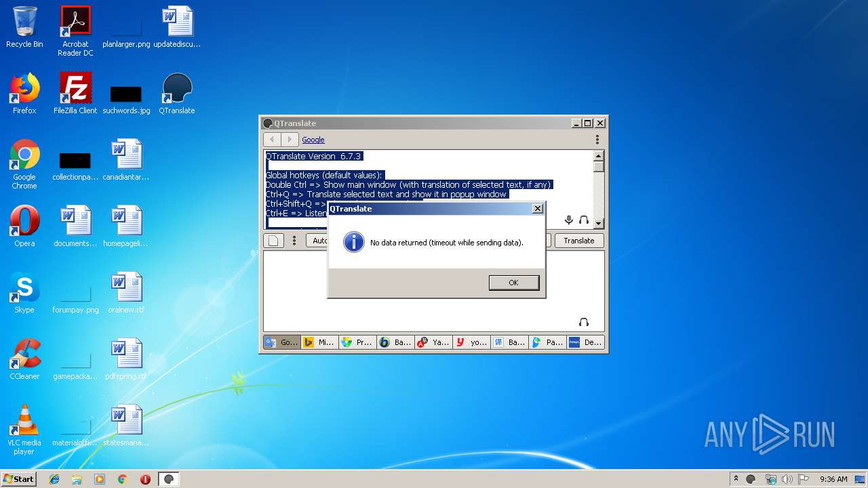This screenshot has width=868, height=488.
Task: Click the Opera taskbar icon
Action: click(145, 479)
